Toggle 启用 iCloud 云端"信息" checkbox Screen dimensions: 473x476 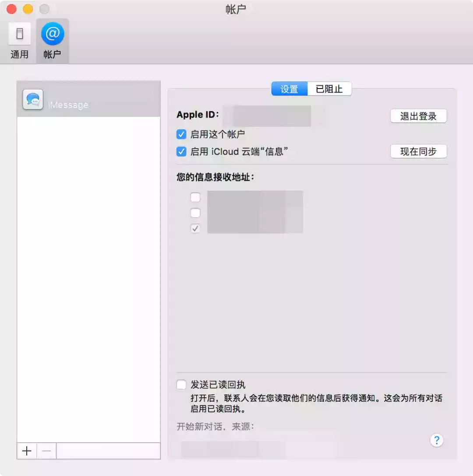coord(181,152)
